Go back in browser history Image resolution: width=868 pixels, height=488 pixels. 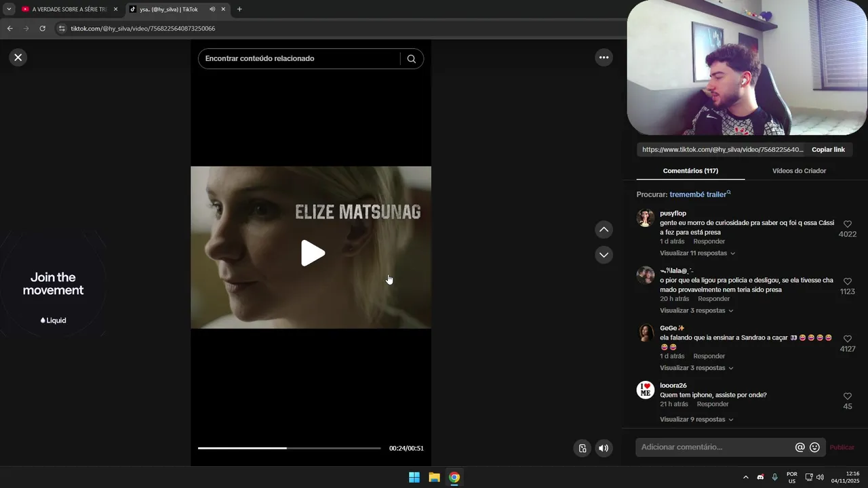pos(9,28)
